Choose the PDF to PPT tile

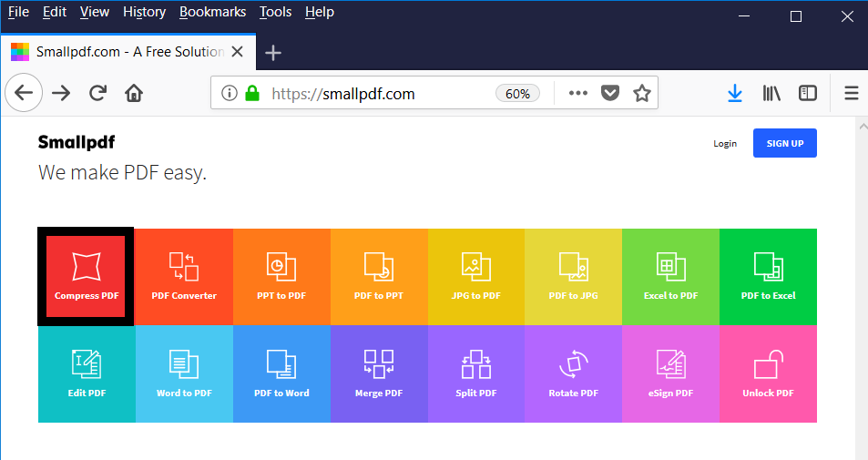[x=379, y=277]
